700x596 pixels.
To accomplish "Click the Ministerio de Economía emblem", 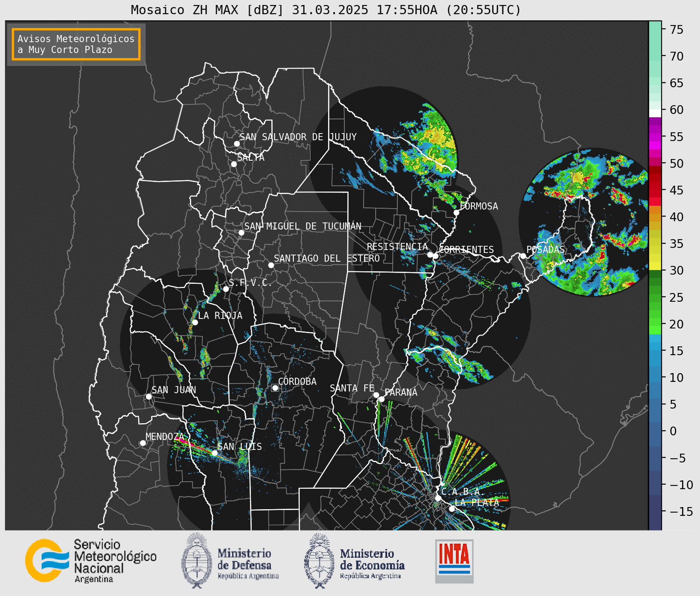I will tap(319, 561).
